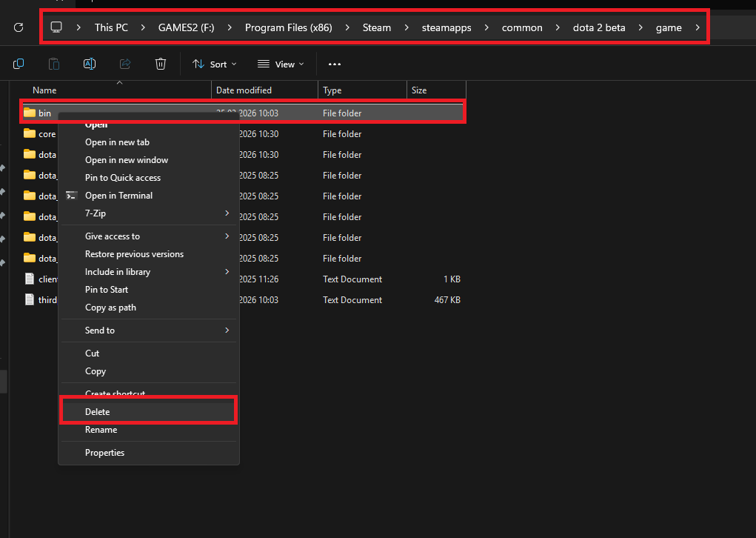Screen dimensions: 756x538
Task: Select the third text document icon
Action: pyautogui.click(x=30, y=299)
